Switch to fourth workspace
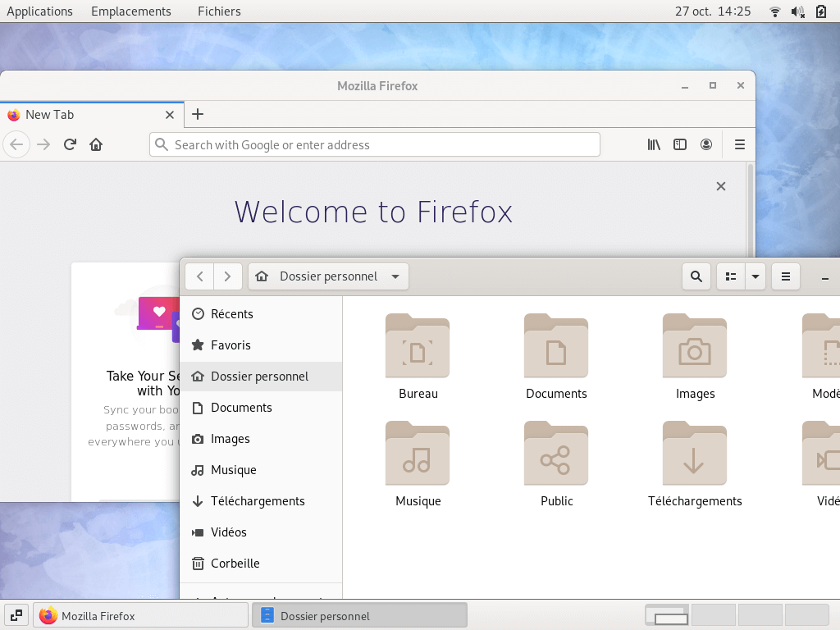This screenshot has width=840, height=630. pyautogui.click(x=806, y=615)
